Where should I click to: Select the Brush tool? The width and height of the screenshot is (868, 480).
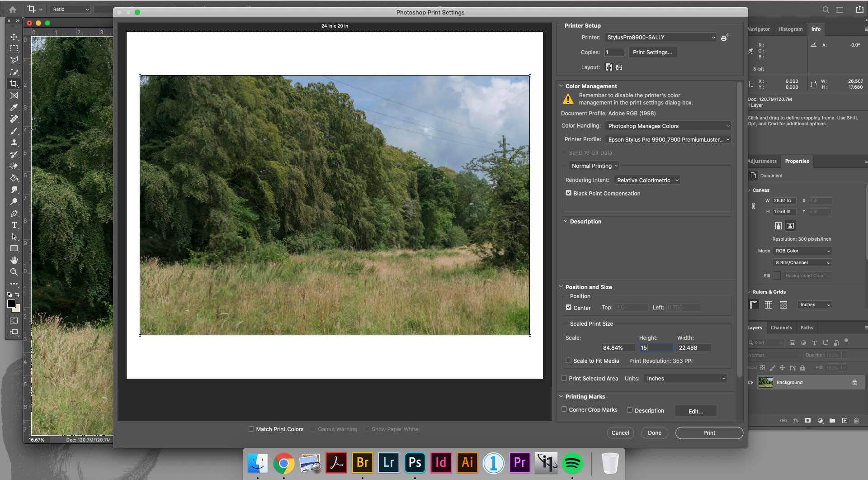point(14,131)
